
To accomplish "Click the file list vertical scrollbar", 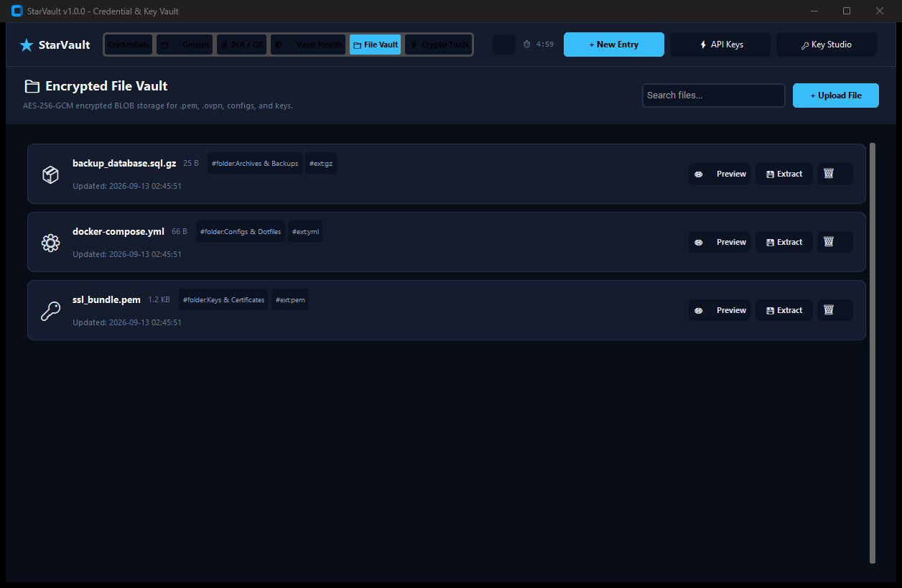I will (873, 353).
